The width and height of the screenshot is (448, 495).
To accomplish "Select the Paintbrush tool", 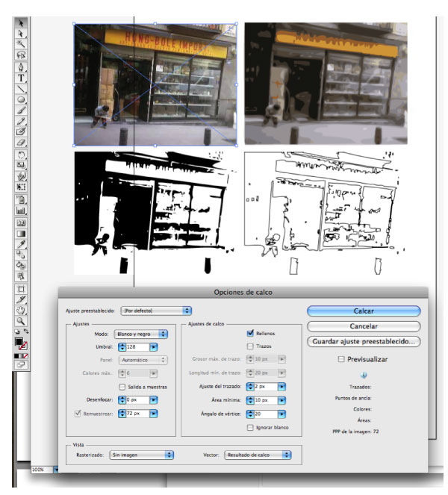I will [x=21, y=110].
